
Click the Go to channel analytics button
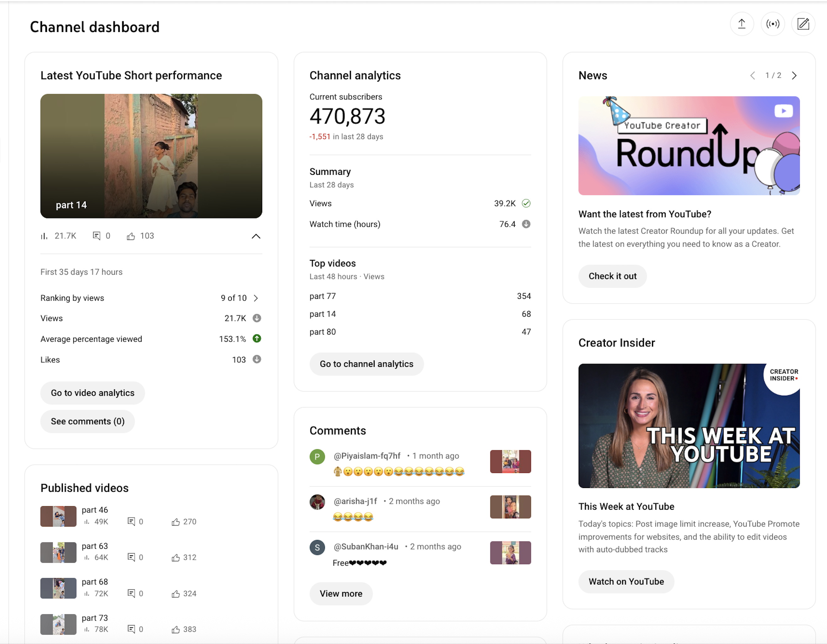pos(367,364)
